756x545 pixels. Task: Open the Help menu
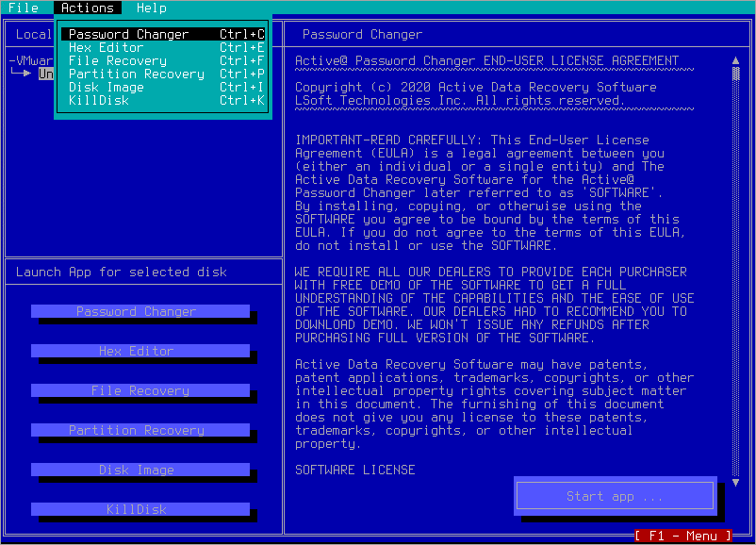152,8
